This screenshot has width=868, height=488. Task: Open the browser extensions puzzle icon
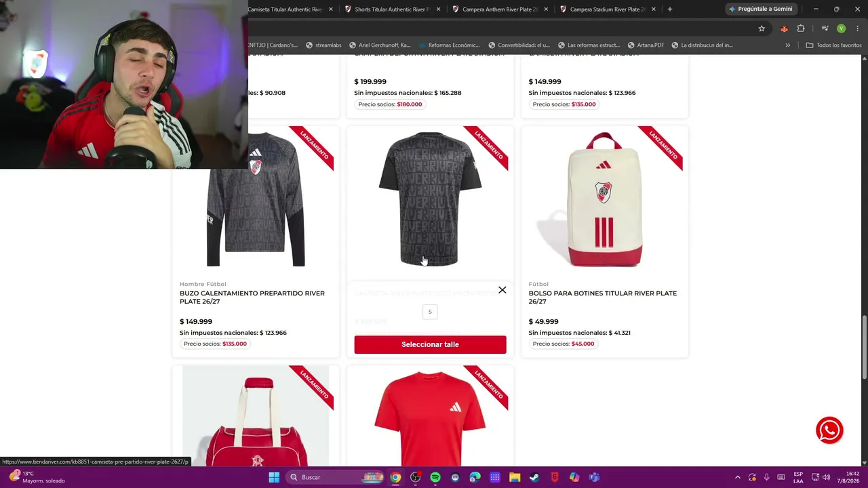pos(801,28)
